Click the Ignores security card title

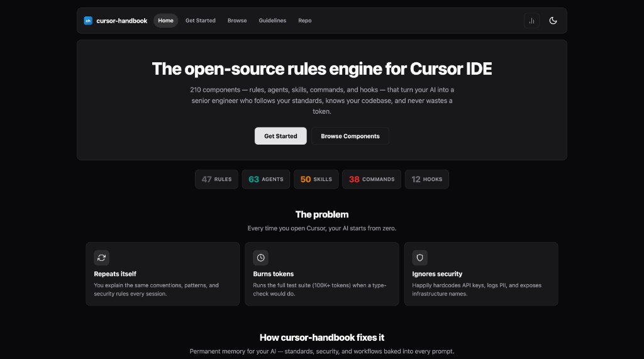pos(437,274)
